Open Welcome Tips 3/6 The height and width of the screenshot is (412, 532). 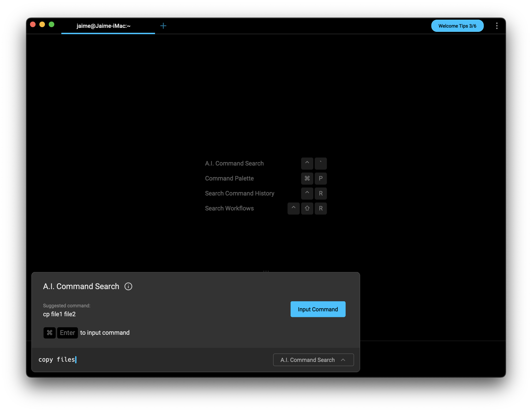457,26
